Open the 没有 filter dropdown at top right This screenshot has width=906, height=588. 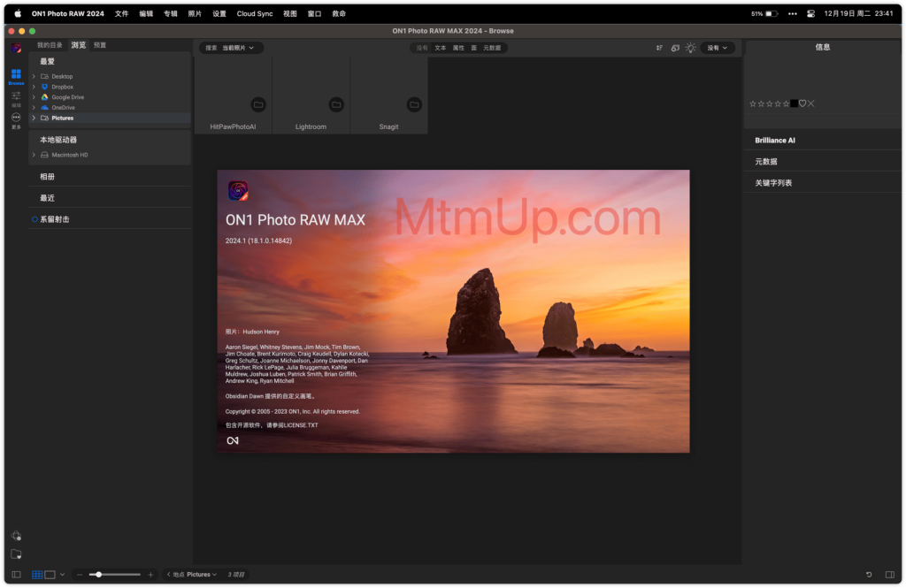click(717, 48)
